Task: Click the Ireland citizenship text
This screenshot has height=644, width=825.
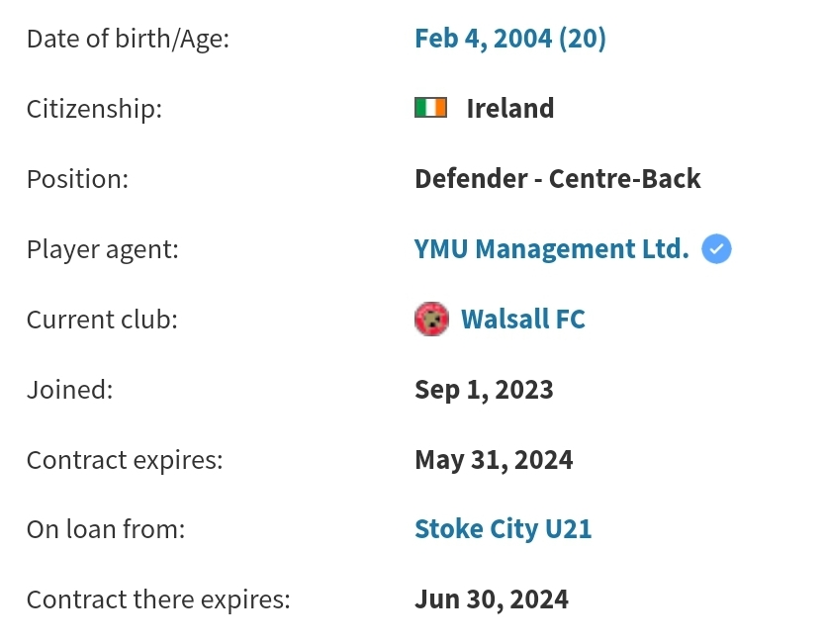Action: [x=509, y=109]
